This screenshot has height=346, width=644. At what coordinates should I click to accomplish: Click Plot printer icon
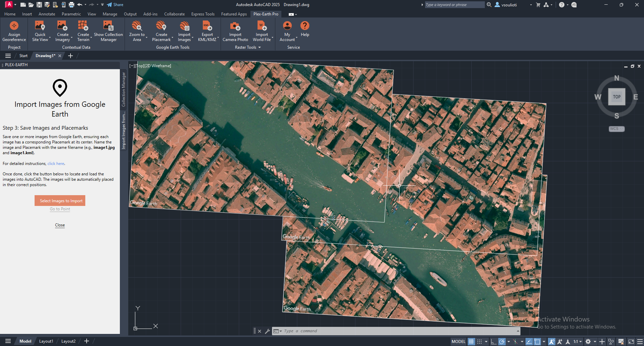(71, 5)
